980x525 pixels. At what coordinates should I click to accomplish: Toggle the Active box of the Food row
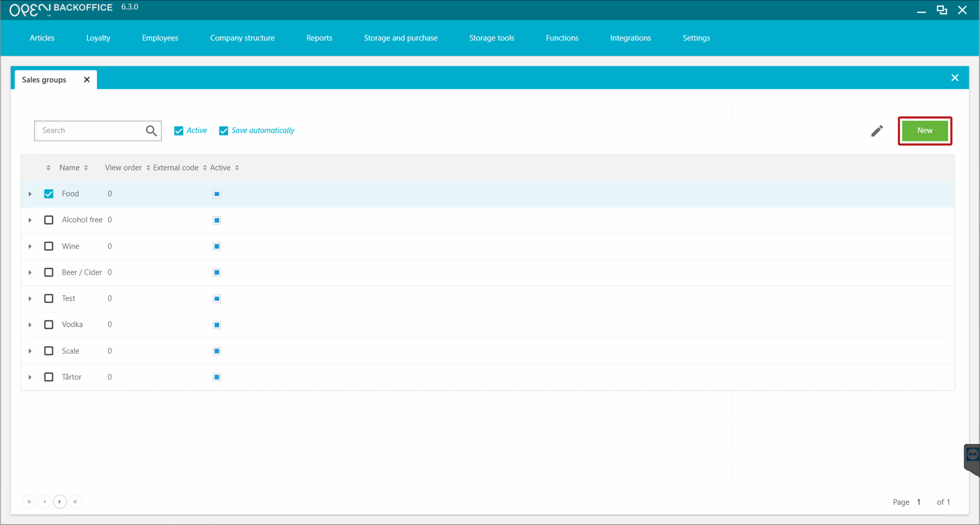(x=217, y=194)
